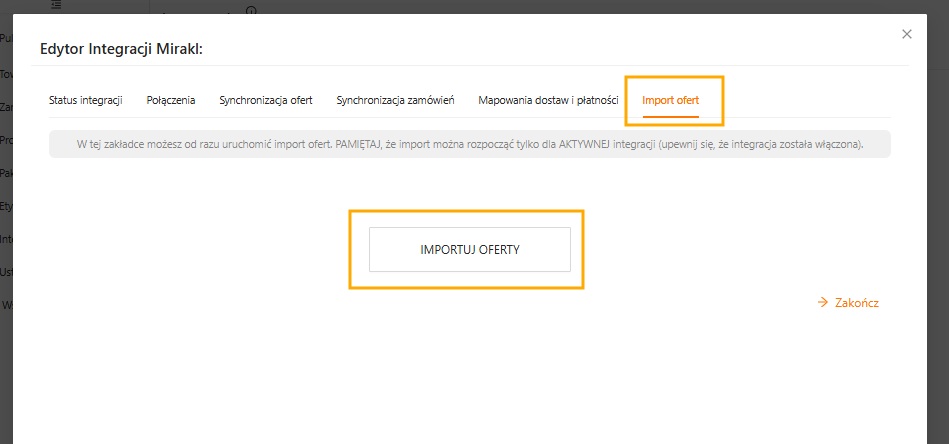Image resolution: width=949 pixels, height=444 pixels.
Task: Click the arrow icon beside Zakończ
Action: click(x=823, y=302)
